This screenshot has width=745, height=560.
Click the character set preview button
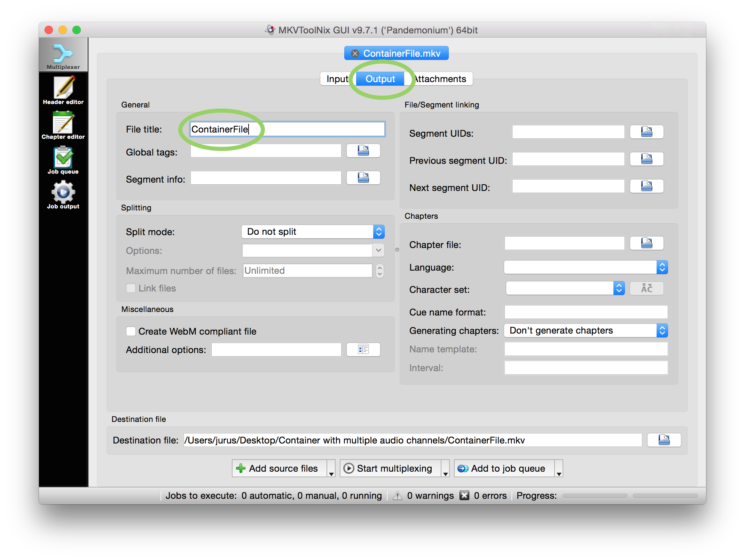coord(646,288)
